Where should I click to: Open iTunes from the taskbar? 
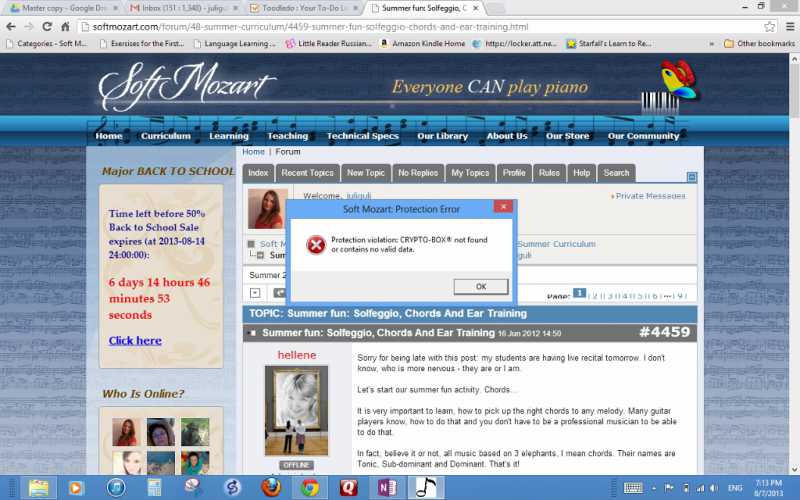click(116, 488)
